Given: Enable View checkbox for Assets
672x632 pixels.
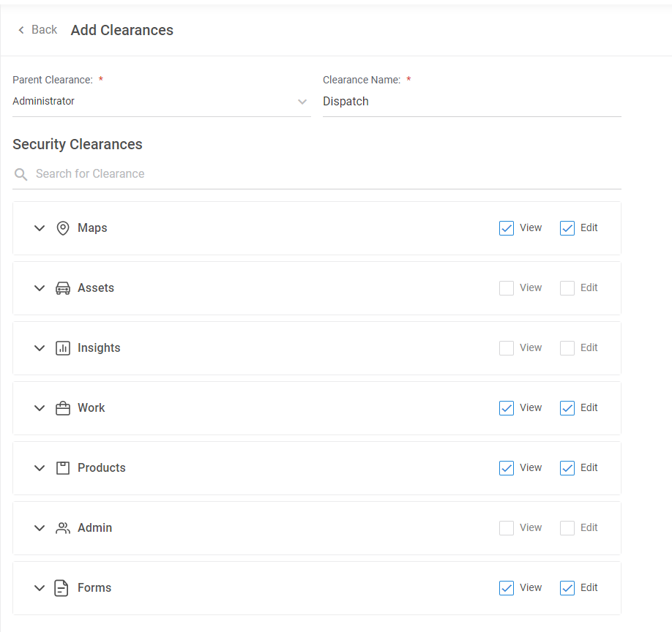Looking at the screenshot, I should [507, 288].
